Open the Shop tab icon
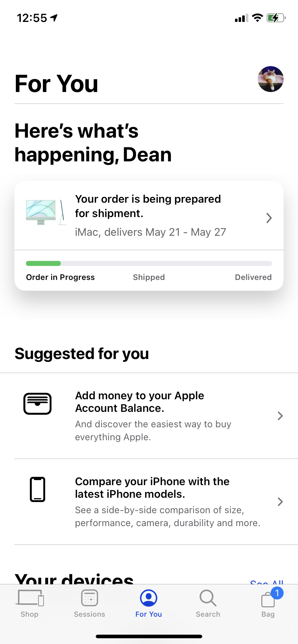 [31, 598]
